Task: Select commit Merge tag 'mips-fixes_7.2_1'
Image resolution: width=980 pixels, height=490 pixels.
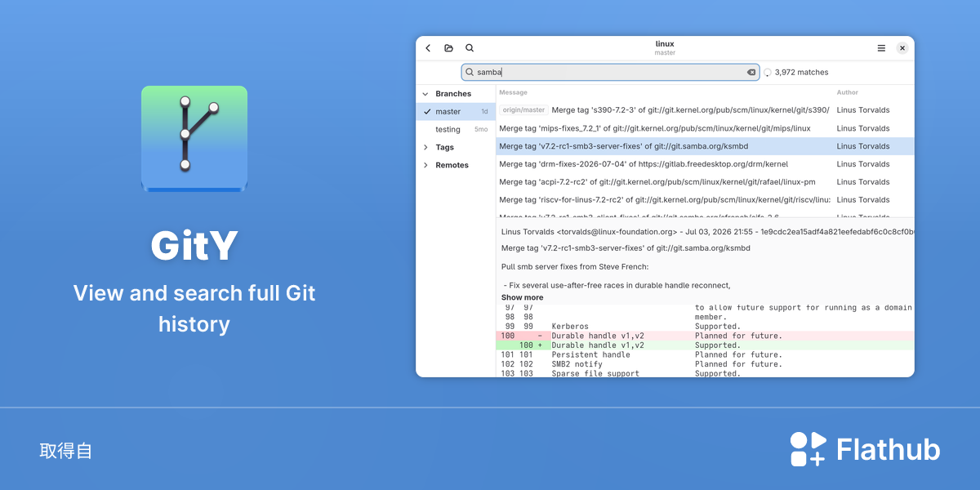Action: (705, 128)
